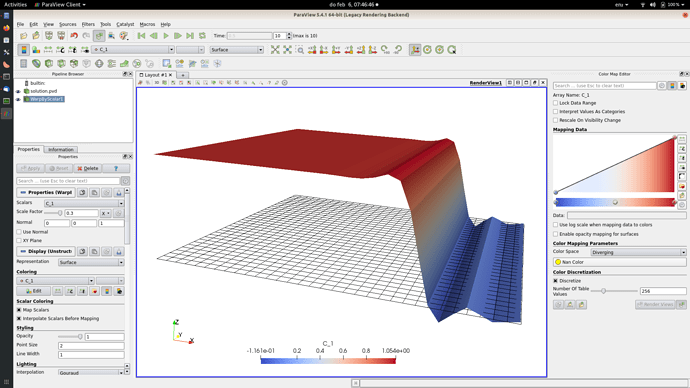The height and width of the screenshot is (388, 690).
Task: Jump to the first frame
Action: (141, 36)
